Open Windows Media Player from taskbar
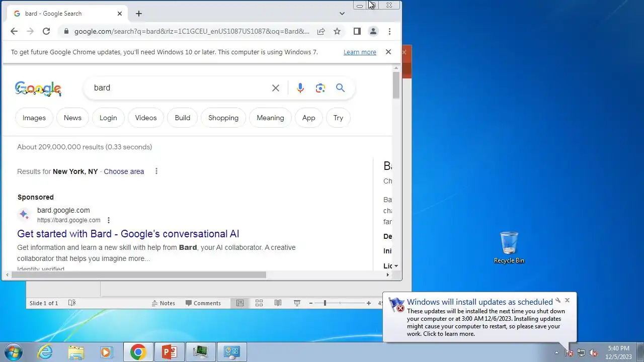Image resolution: width=644 pixels, height=362 pixels. click(x=106, y=352)
